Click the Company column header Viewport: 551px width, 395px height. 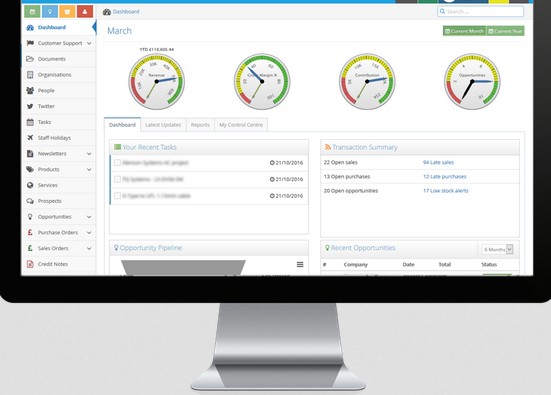356,264
